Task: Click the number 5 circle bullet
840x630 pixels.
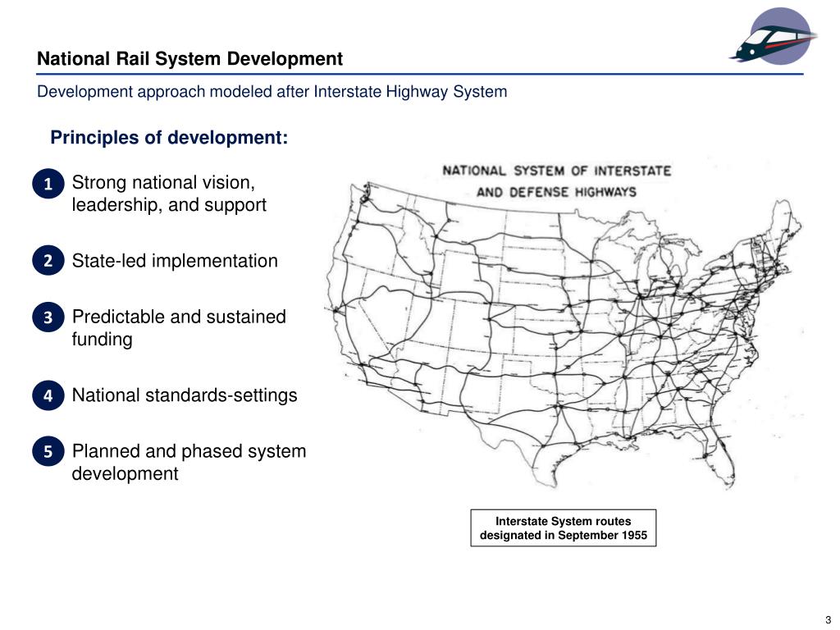Action: pyautogui.click(x=48, y=451)
